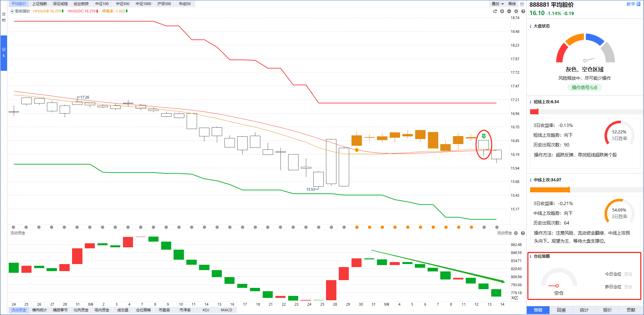Image resolution: width=644 pixels, height=315 pixels.
Task: Click the 888881 平均股价 title
Action: tap(552, 5)
